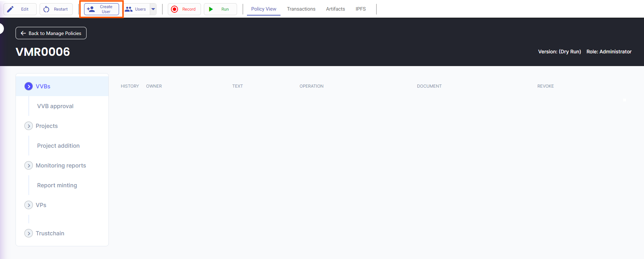The height and width of the screenshot is (259, 644).
Task: Click the Restart circular arrow icon
Action: [x=46, y=9]
